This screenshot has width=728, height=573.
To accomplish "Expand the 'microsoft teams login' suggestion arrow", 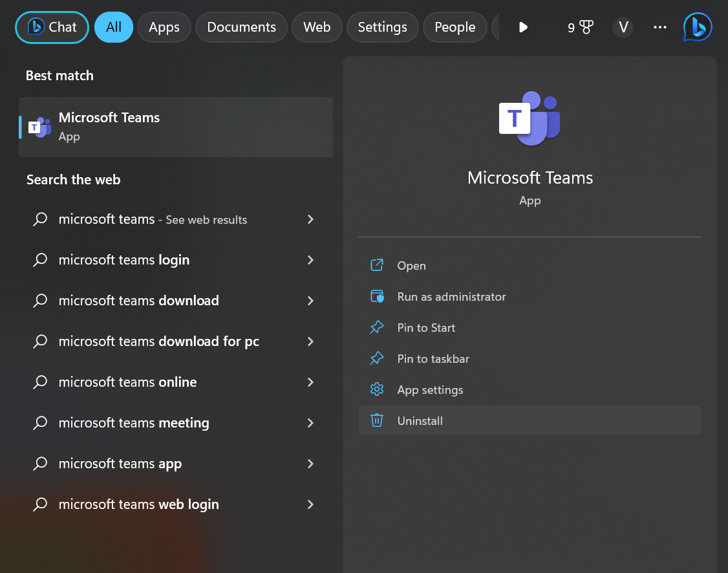I will point(310,260).
